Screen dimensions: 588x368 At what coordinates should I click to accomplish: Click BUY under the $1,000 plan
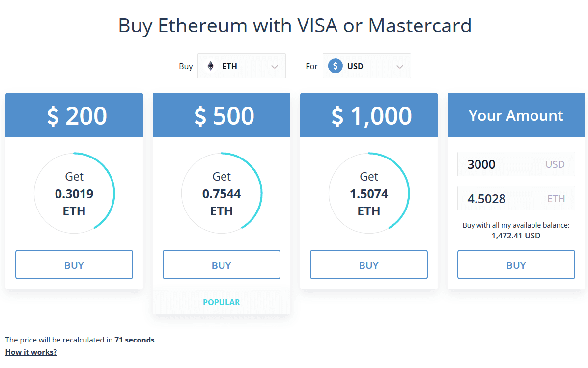(369, 264)
